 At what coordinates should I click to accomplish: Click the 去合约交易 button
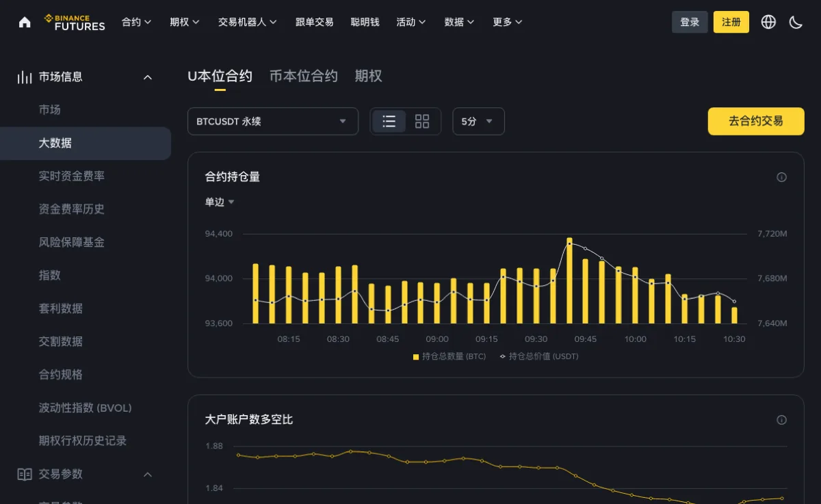pos(756,121)
